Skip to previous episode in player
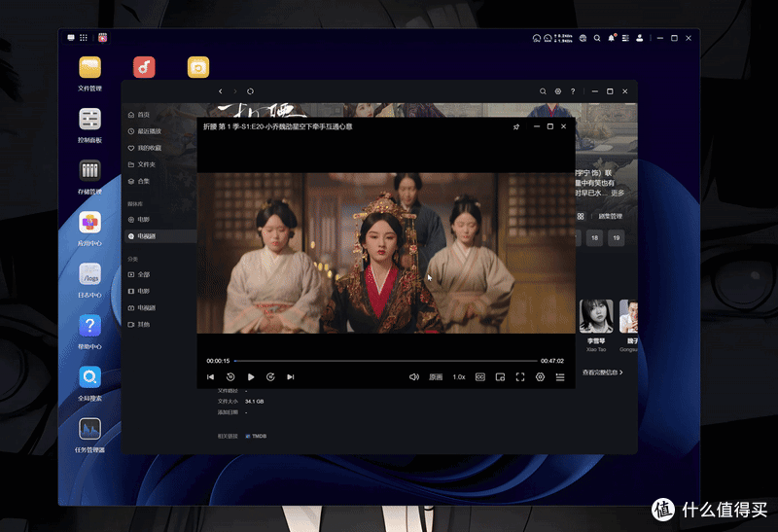The width and height of the screenshot is (778, 532). click(210, 377)
